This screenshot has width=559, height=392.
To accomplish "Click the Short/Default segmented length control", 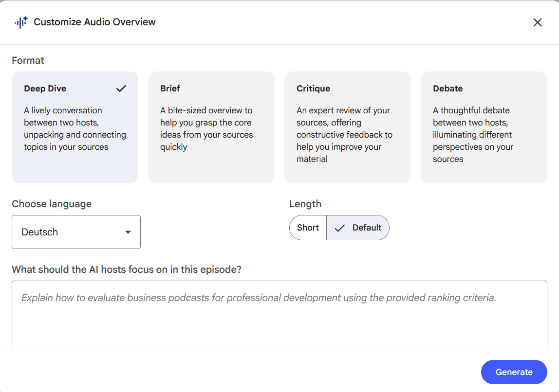I will (x=339, y=227).
